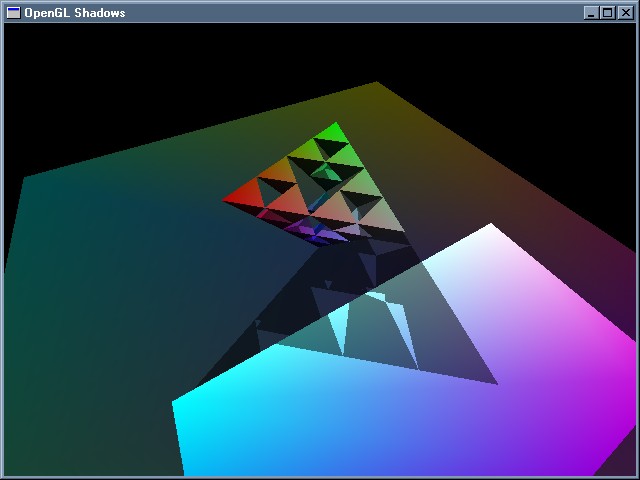
Task: Click the empty middle of the title bar
Action: (350, 12)
